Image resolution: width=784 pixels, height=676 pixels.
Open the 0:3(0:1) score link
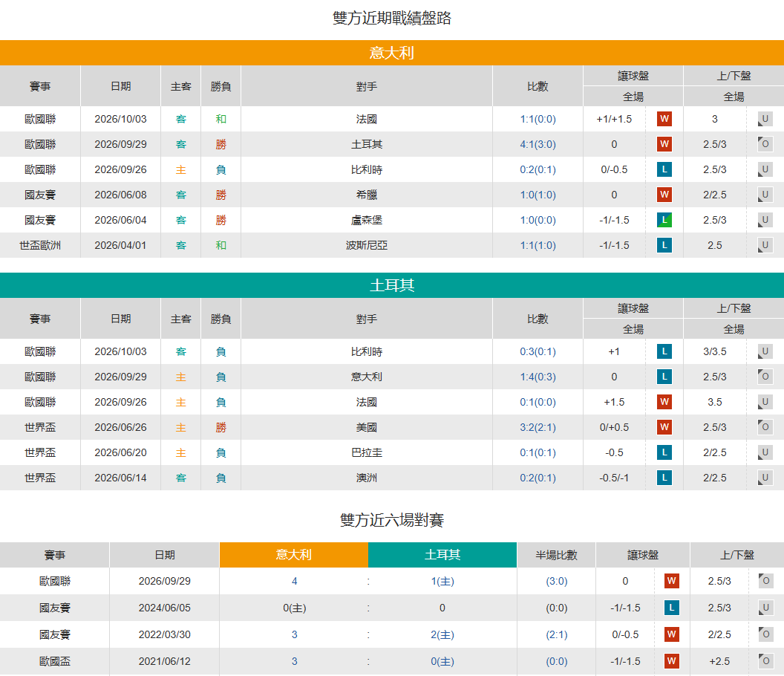point(538,352)
